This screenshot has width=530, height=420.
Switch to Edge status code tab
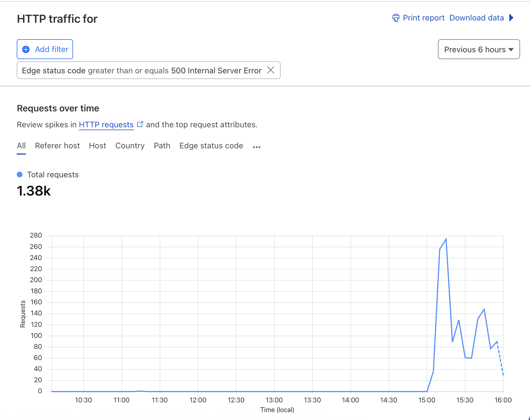click(x=211, y=146)
